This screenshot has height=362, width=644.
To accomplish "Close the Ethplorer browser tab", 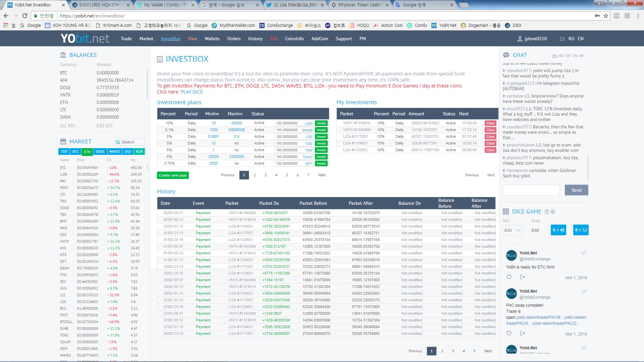I will pyautogui.click(x=387, y=5).
